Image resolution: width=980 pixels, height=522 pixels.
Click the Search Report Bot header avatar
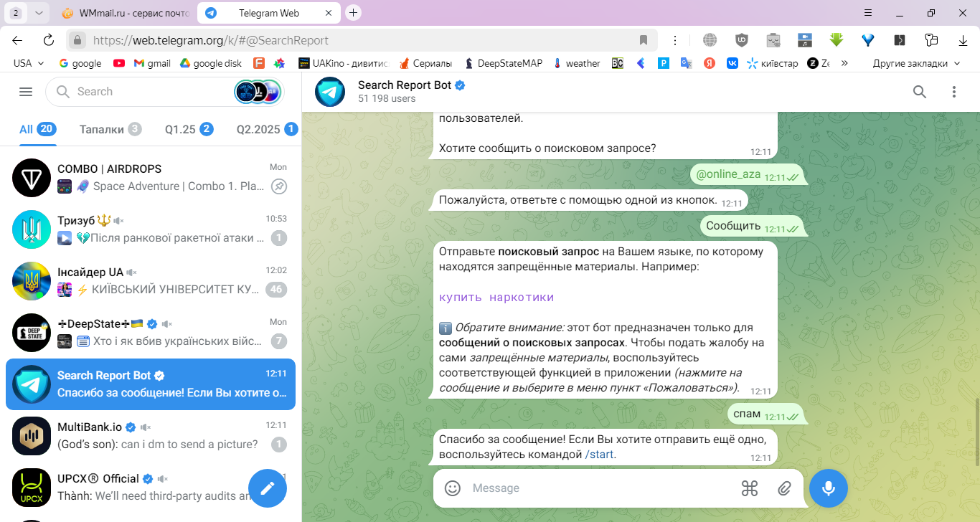tap(330, 92)
